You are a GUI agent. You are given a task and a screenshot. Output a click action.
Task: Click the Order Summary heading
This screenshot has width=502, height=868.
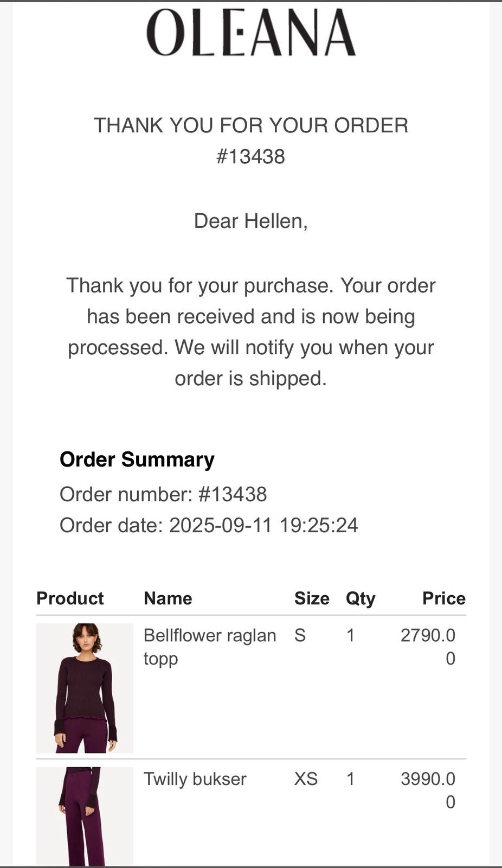137,459
